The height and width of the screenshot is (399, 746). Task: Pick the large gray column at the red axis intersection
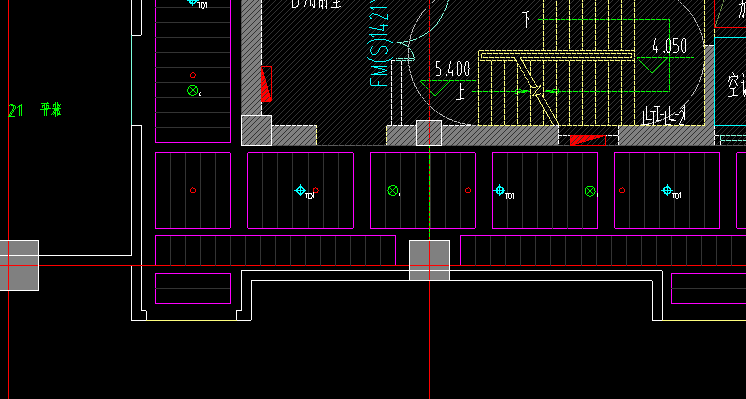coord(430,260)
